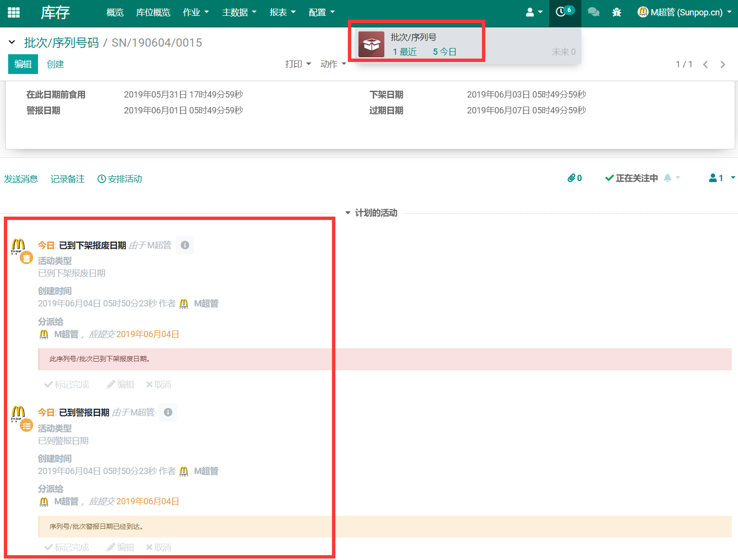Click 安排活动 link
Image resolution: width=738 pixels, height=560 pixels.
(x=120, y=179)
